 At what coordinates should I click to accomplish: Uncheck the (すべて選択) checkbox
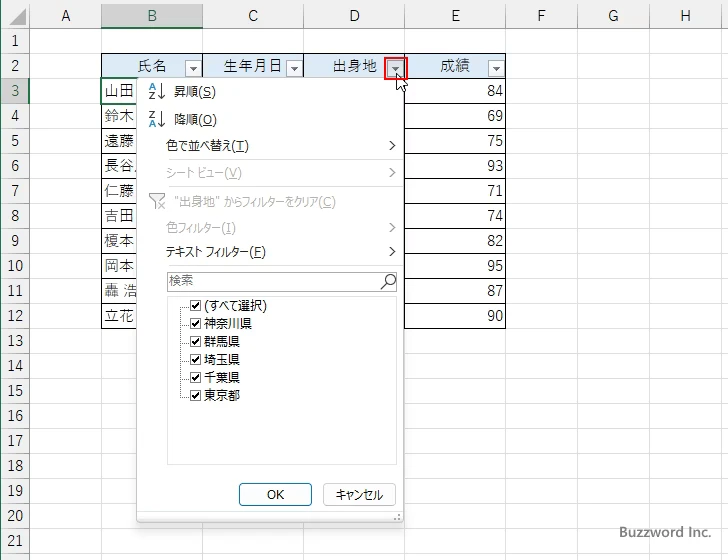[x=196, y=306]
